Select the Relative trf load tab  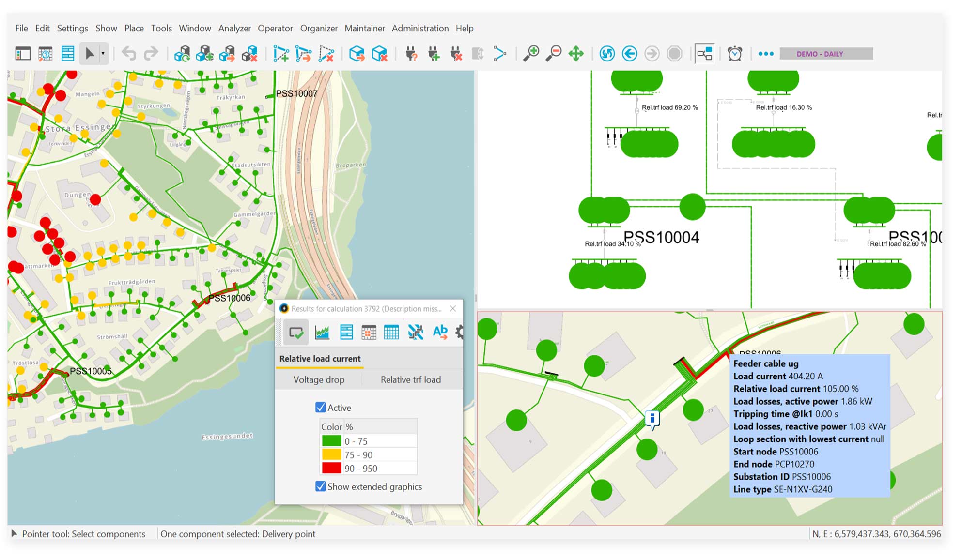click(x=410, y=379)
